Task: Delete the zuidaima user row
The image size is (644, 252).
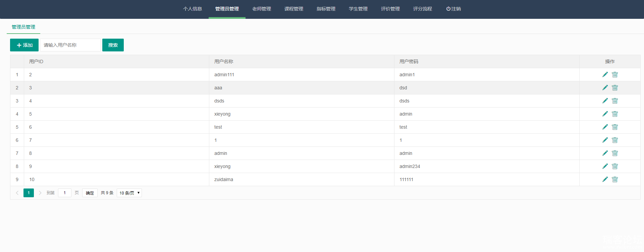Action: point(615,179)
